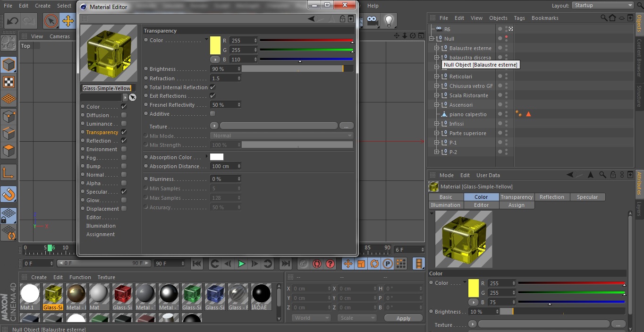Expand the color model arrow button beside B
This screenshot has height=332, width=644.
click(214, 60)
